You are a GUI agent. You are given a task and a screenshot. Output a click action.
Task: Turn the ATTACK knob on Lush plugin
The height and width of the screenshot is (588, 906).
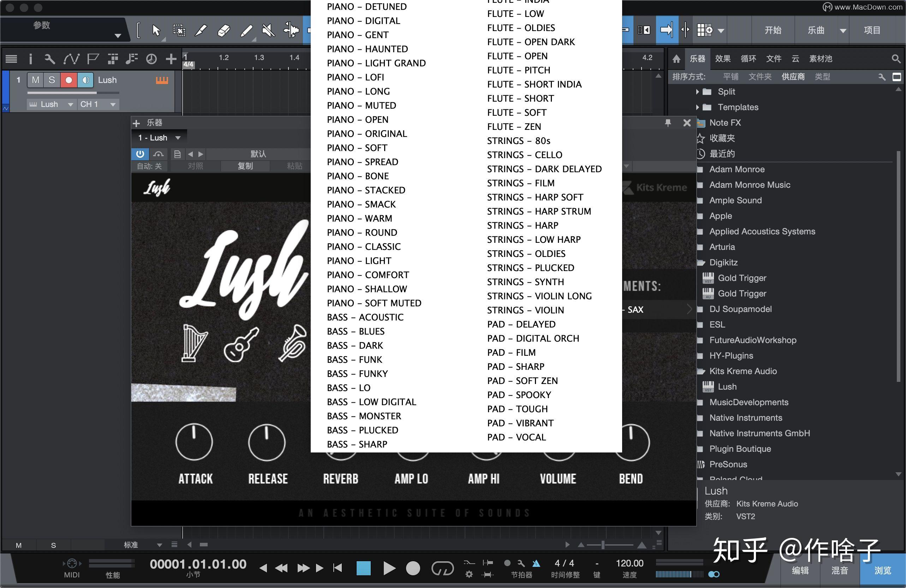(x=194, y=442)
